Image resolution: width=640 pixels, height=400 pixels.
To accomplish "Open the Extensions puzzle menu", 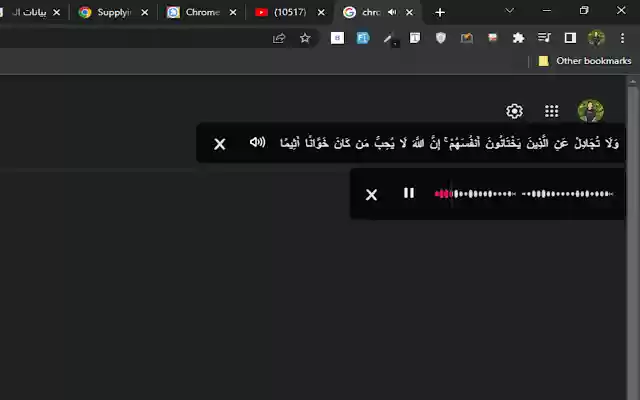I will tap(518, 38).
